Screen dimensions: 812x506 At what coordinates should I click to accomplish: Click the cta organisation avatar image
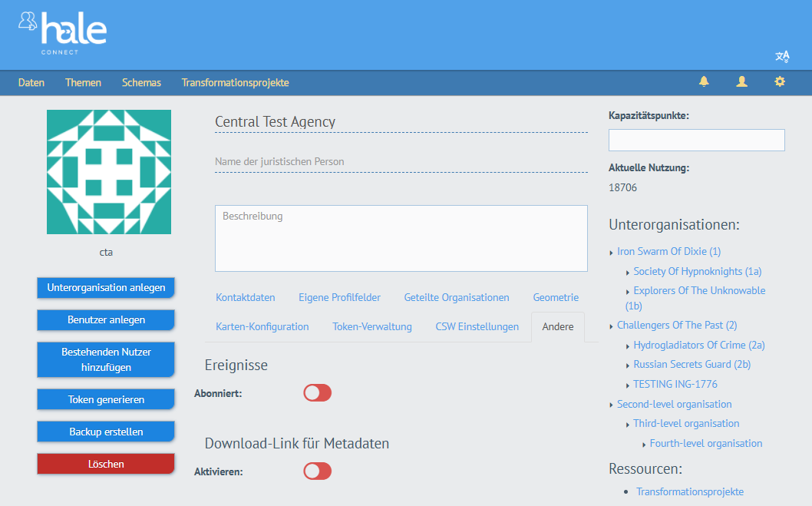109,172
